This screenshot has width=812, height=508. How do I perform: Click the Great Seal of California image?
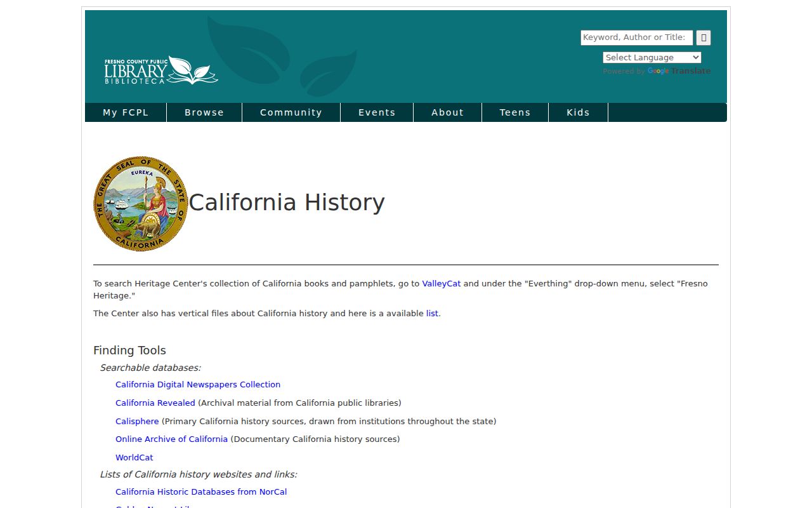pyautogui.click(x=141, y=204)
